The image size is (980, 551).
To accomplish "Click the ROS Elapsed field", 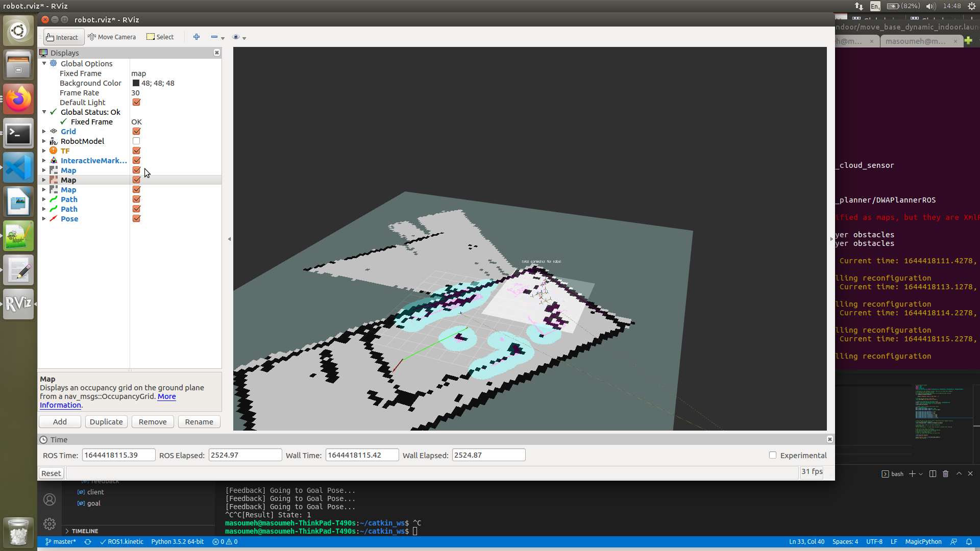I will [x=245, y=455].
